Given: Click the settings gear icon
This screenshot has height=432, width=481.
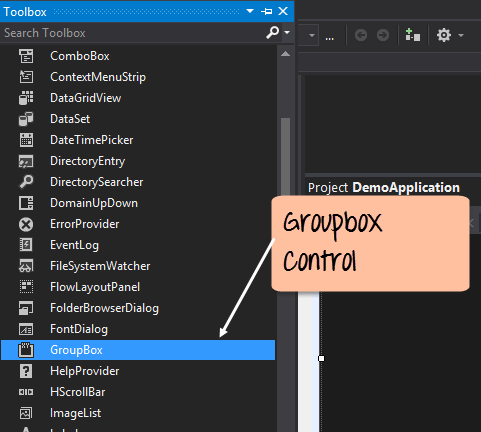Looking at the screenshot, I should (x=444, y=35).
